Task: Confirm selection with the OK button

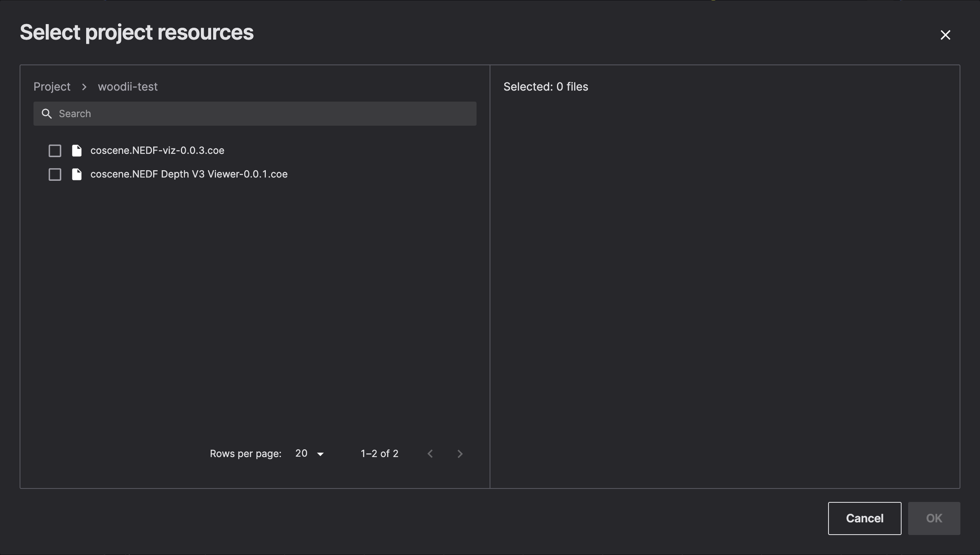Action: (934, 518)
